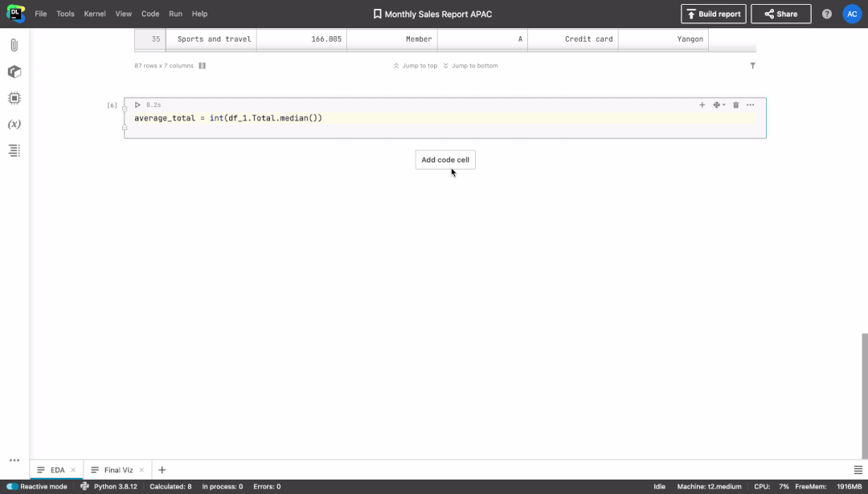The image size is (868, 494).
Task: Open the Python 3.8.12 kernel selector
Action: 109,487
